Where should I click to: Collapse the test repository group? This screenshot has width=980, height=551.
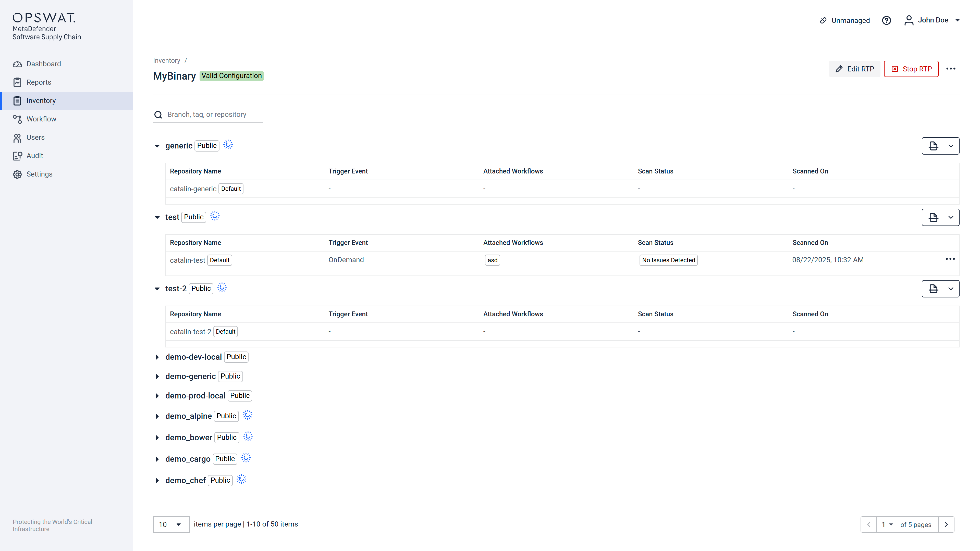pyautogui.click(x=157, y=218)
